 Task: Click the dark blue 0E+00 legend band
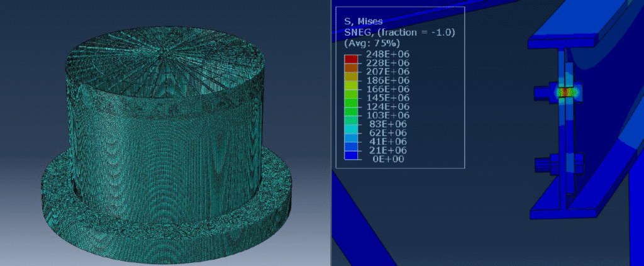pyautogui.click(x=349, y=155)
